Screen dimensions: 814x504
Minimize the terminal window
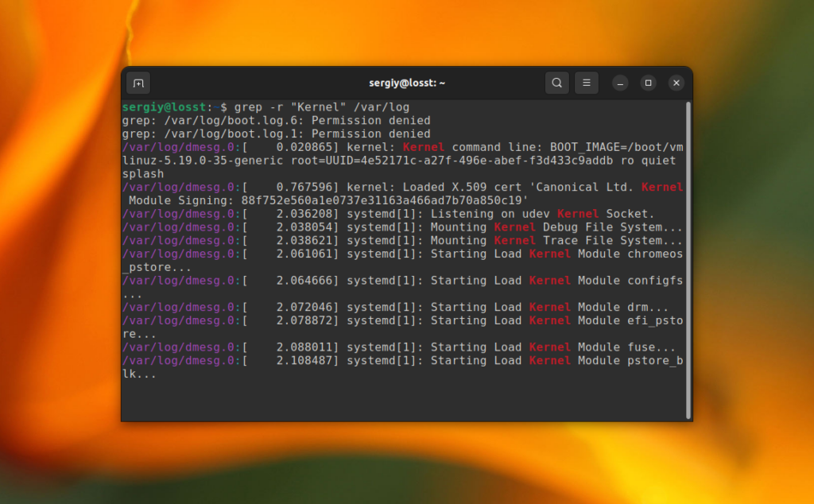[x=619, y=83]
